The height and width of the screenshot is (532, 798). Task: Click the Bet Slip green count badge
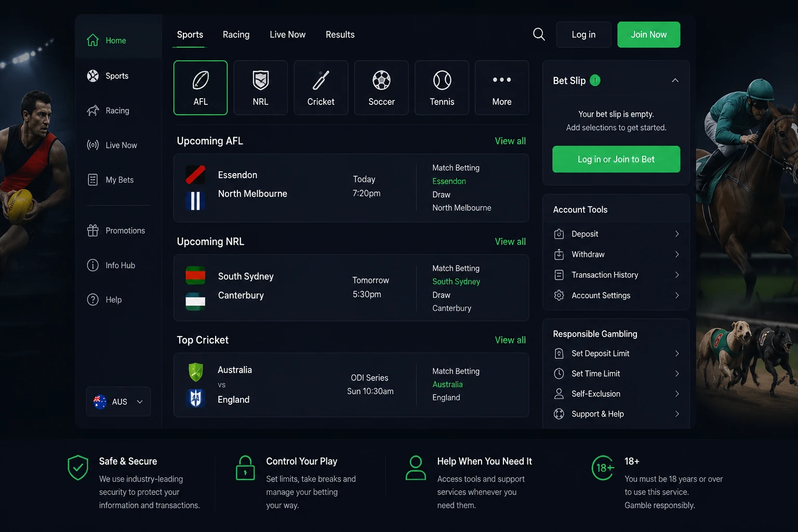pyautogui.click(x=595, y=80)
